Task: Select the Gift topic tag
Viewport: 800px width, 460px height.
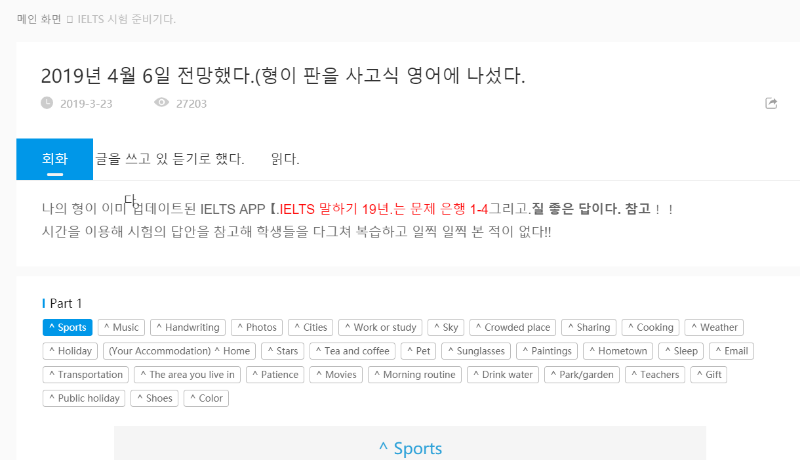Action: [709, 374]
